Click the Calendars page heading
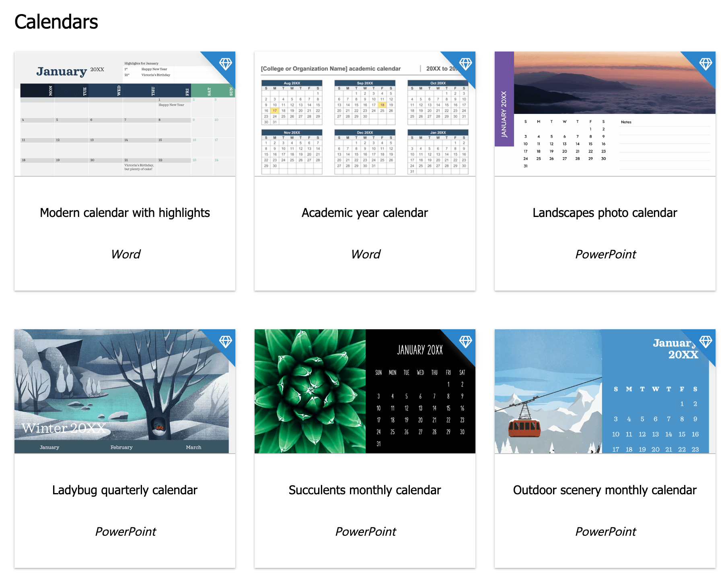 pyautogui.click(x=56, y=22)
